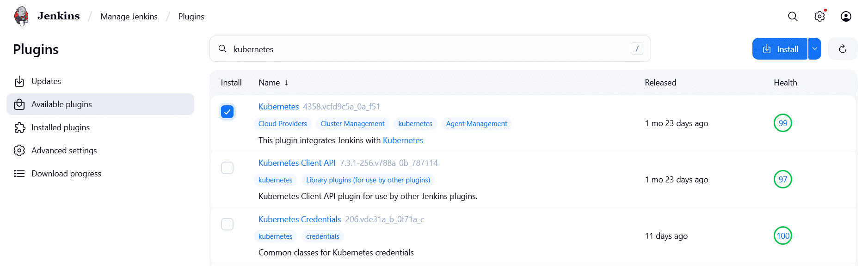This screenshot has height=266, width=868.
Task: Click the Advanced settings gear icon
Action: pos(19,151)
